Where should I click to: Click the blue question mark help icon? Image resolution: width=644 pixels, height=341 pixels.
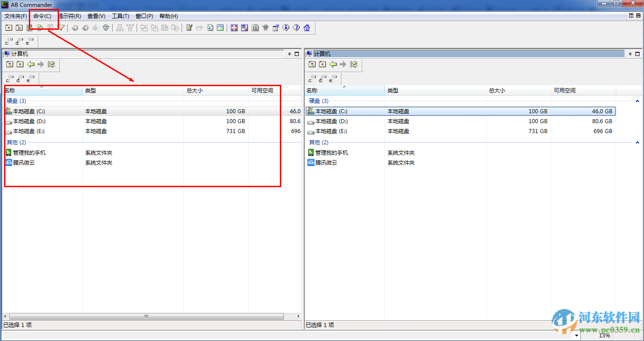pos(297,28)
